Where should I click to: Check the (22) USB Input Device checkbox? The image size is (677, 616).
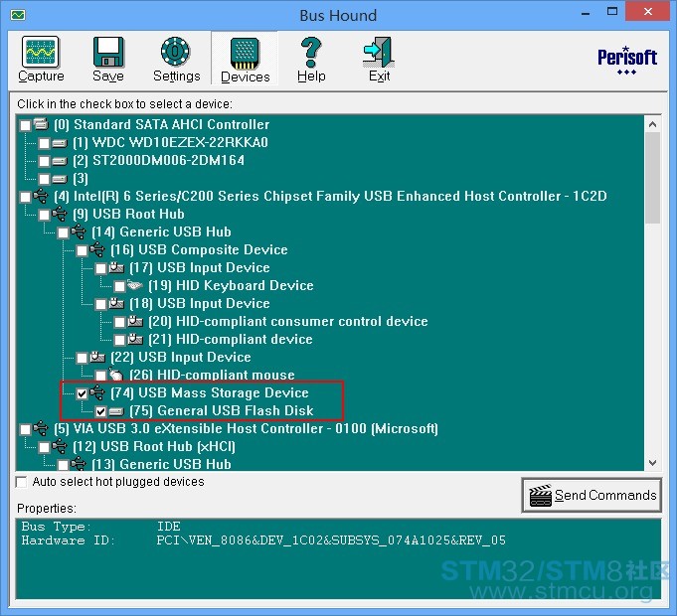(x=83, y=358)
